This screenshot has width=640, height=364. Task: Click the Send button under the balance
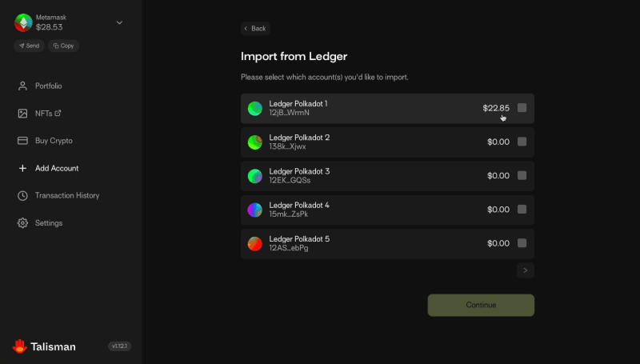click(x=29, y=46)
